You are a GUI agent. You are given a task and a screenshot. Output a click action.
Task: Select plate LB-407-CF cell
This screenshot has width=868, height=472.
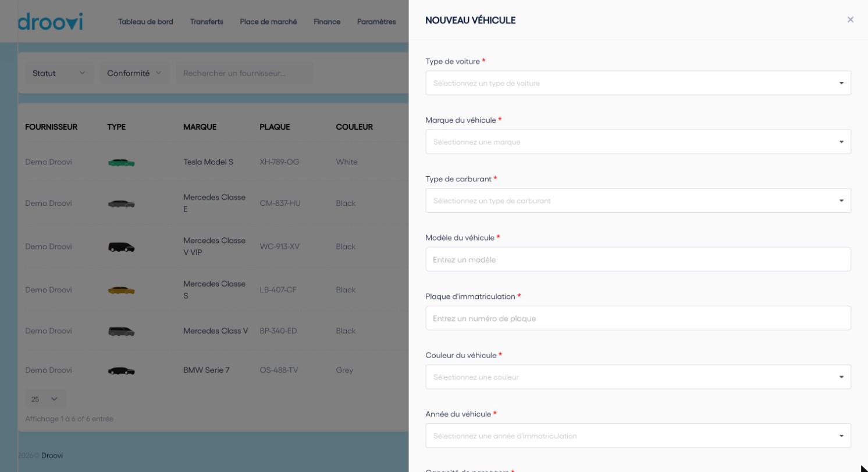click(x=278, y=289)
